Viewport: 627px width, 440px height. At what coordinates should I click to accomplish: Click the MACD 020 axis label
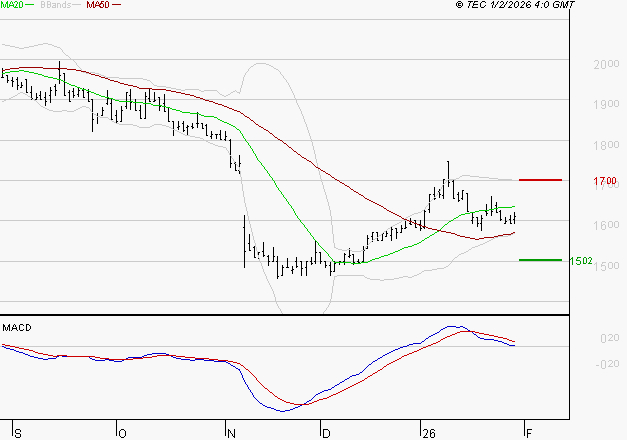click(x=610, y=338)
